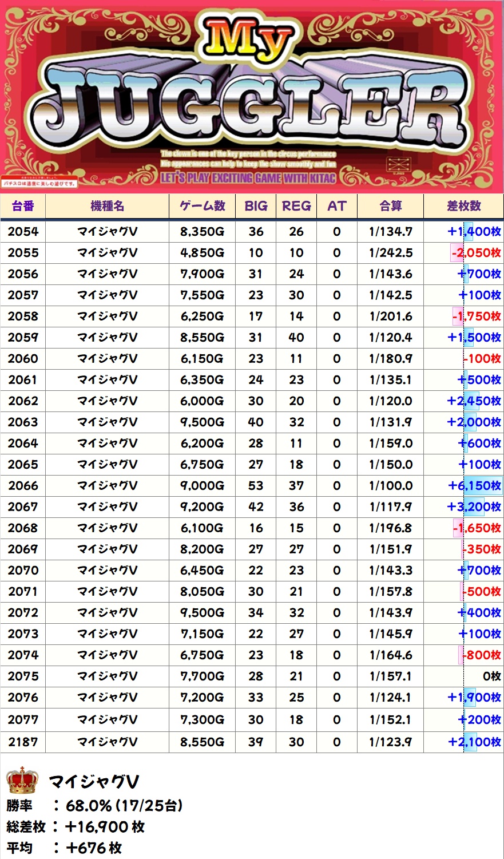
Task: Click the 台番 column header
Action: (23, 206)
